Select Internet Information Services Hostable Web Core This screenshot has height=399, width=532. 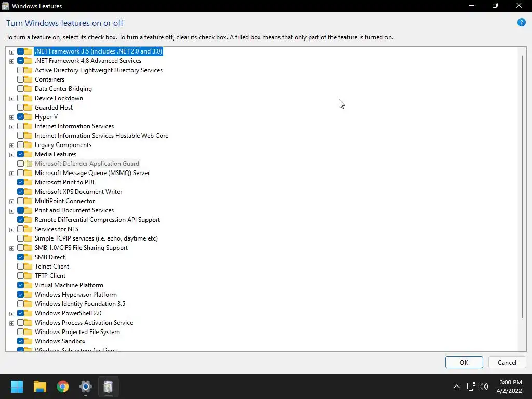coord(101,136)
